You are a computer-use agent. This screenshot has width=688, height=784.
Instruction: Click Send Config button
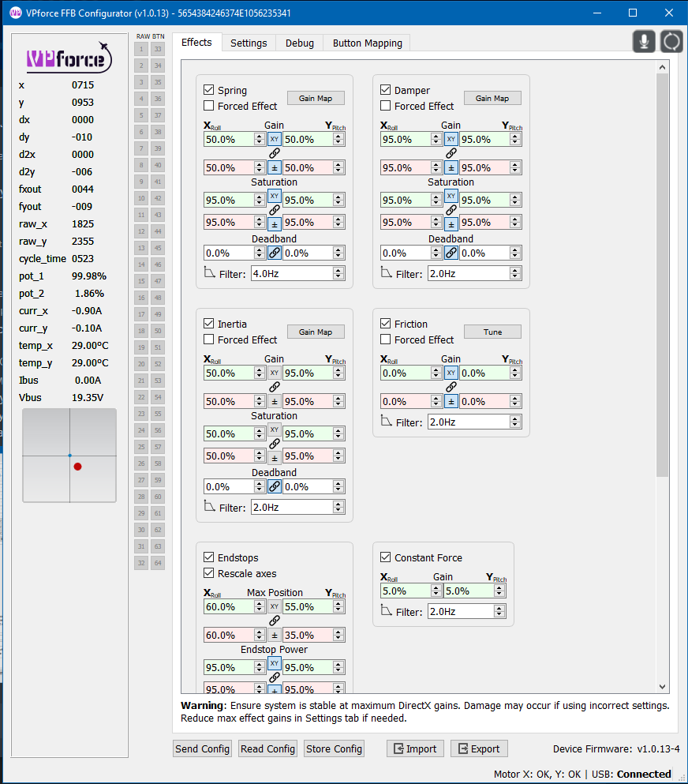tap(202, 748)
